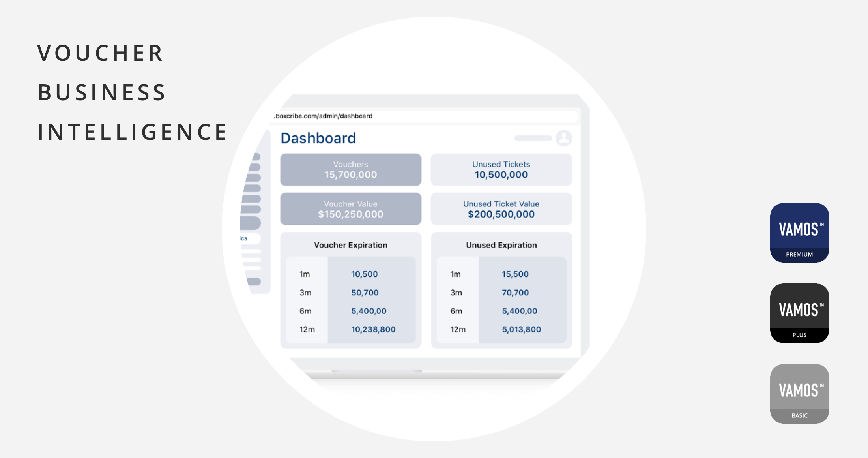Click the VAMOS Plus icon

click(x=799, y=313)
